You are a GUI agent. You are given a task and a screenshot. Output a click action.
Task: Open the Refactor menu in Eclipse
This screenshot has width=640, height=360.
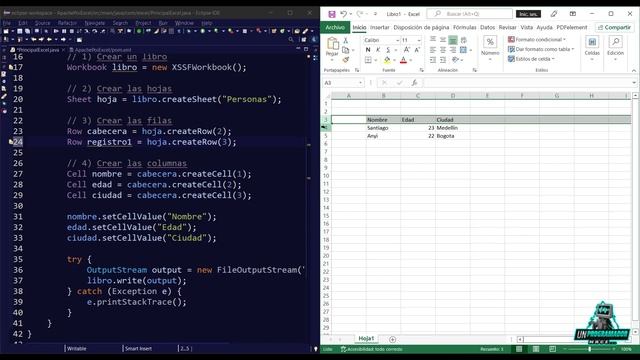[67, 23]
